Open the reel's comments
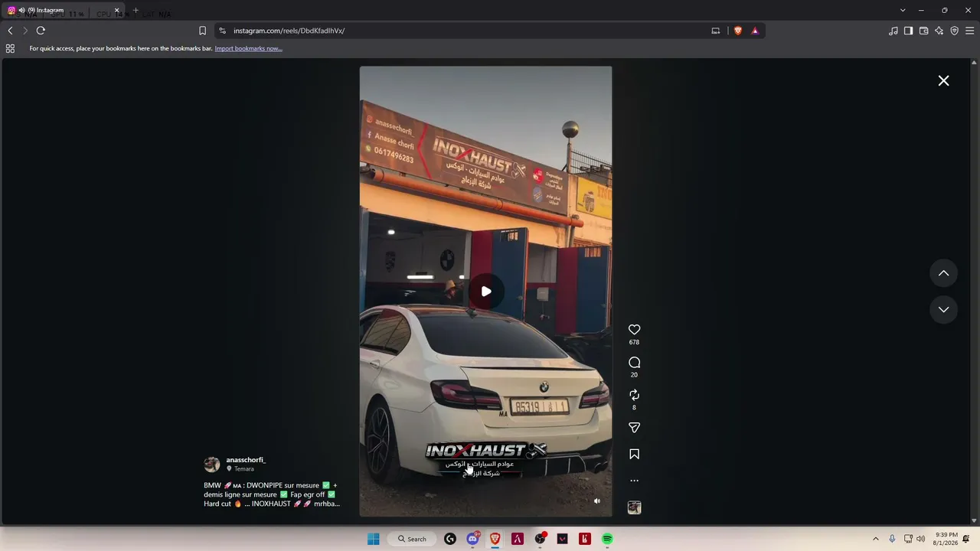The height and width of the screenshot is (551, 980). click(634, 363)
